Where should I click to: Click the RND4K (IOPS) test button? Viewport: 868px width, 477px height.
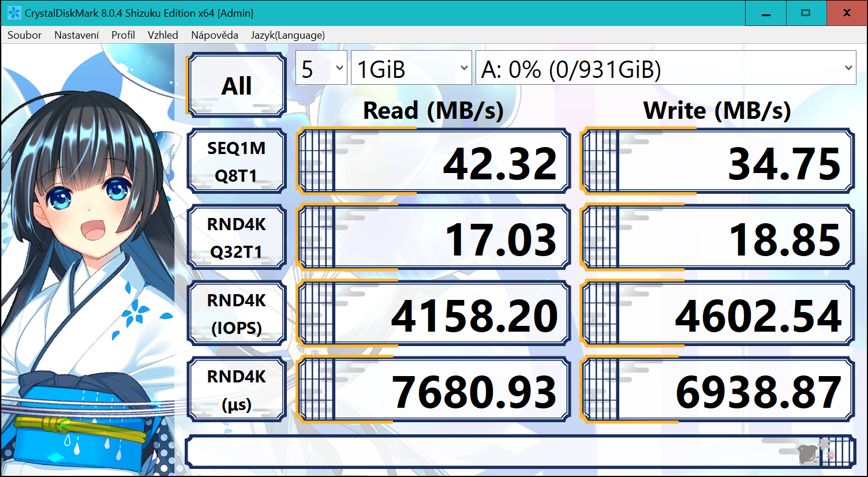coord(237,314)
